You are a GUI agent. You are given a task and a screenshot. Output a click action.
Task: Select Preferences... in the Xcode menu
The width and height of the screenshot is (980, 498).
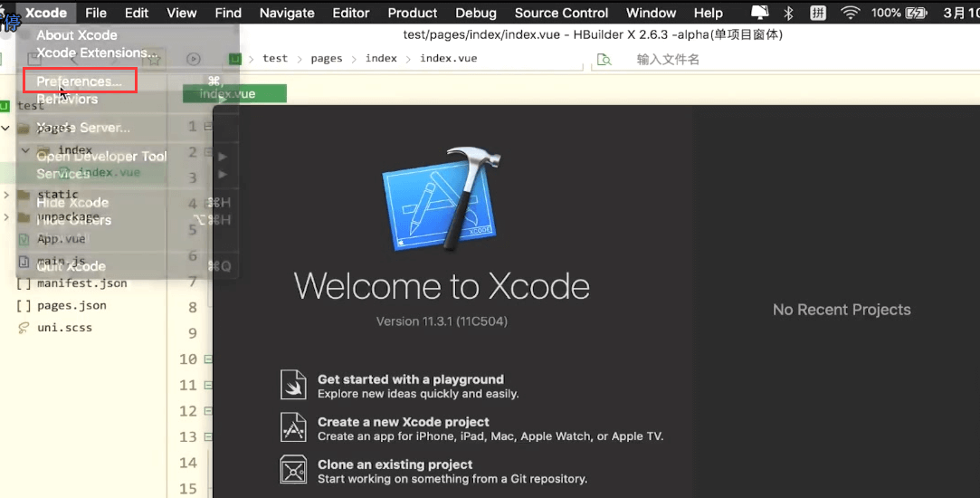point(80,81)
